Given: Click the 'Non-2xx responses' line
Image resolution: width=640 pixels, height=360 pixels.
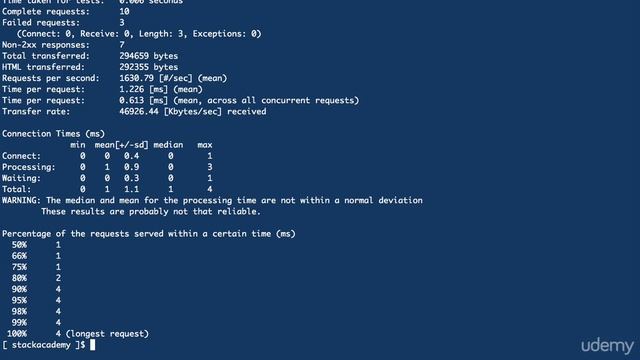Looking at the screenshot, I should pos(63,45).
